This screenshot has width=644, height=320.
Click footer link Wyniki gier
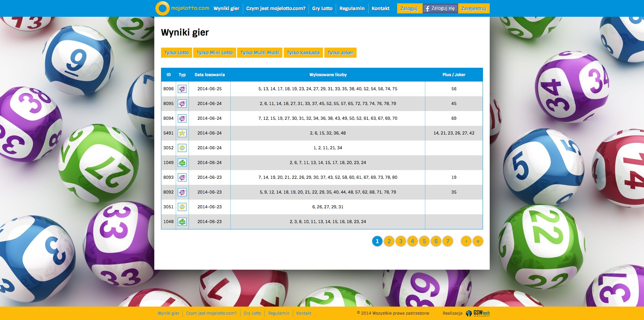tap(168, 313)
